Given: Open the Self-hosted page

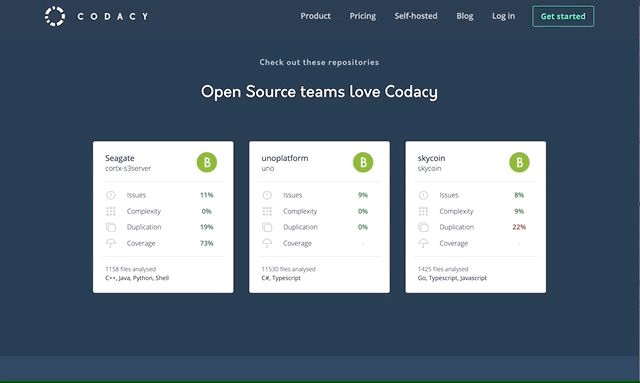Looking at the screenshot, I should coord(416,16).
